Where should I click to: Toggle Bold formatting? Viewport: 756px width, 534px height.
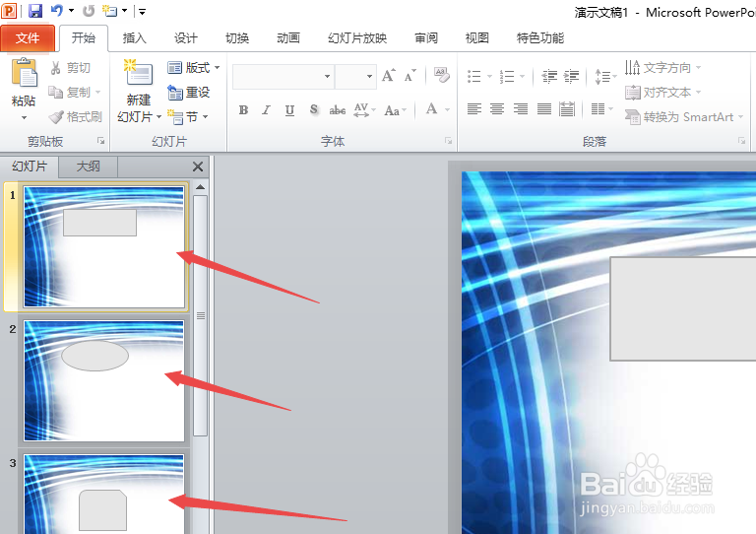(243, 110)
